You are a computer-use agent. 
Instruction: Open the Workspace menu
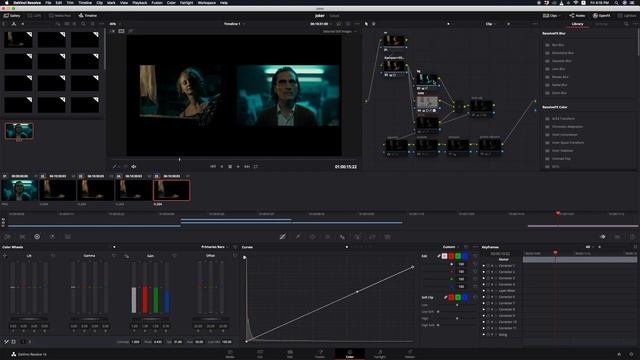(x=207, y=2)
